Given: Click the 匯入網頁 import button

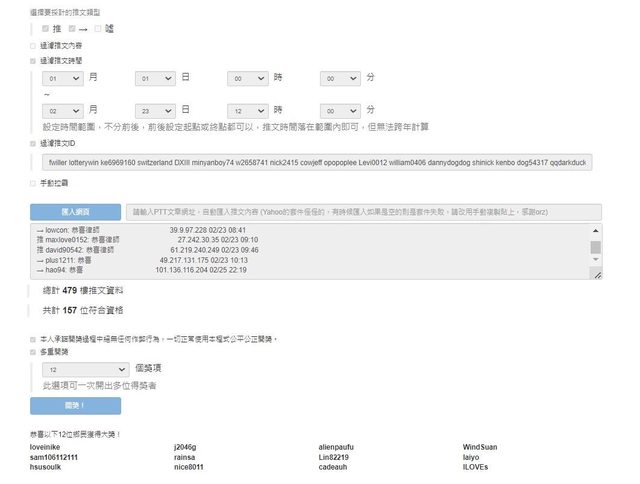Looking at the screenshot, I should coord(75,212).
